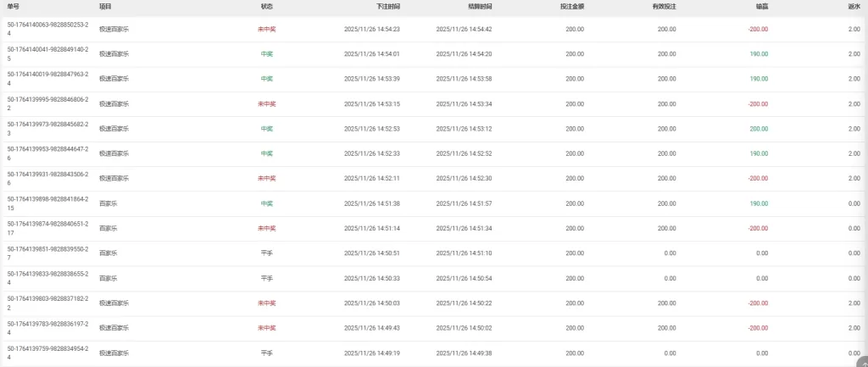Image resolution: width=868 pixels, height=367 pixels.
Task: Click the 项目 column header
Action: [x=105, y=6]
